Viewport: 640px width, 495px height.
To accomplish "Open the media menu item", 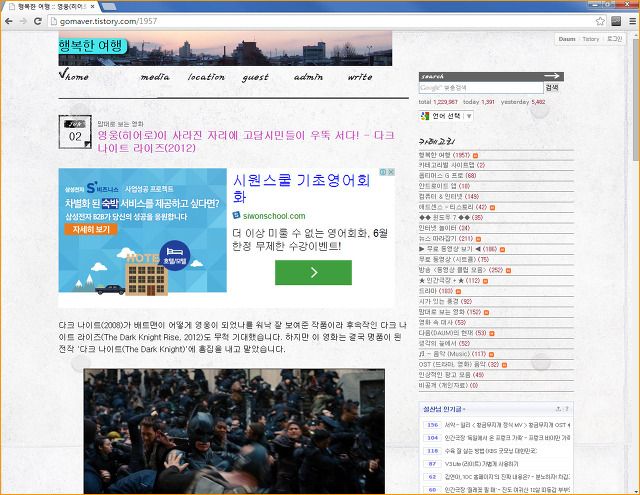I will pos(155,77).
